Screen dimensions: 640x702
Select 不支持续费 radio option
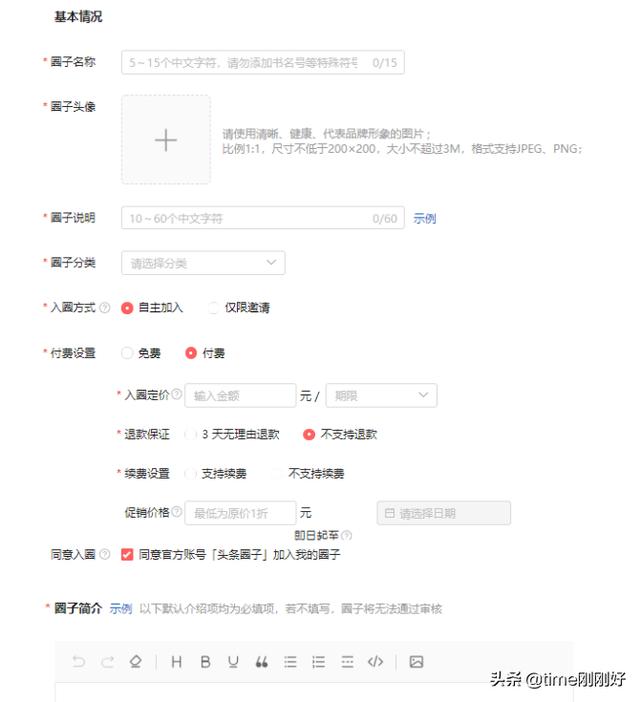(277, 474)
